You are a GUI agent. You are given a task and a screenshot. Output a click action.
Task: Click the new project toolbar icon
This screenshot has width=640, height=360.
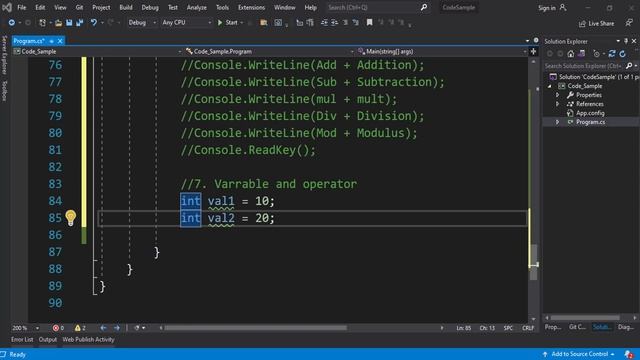(42, 23)
